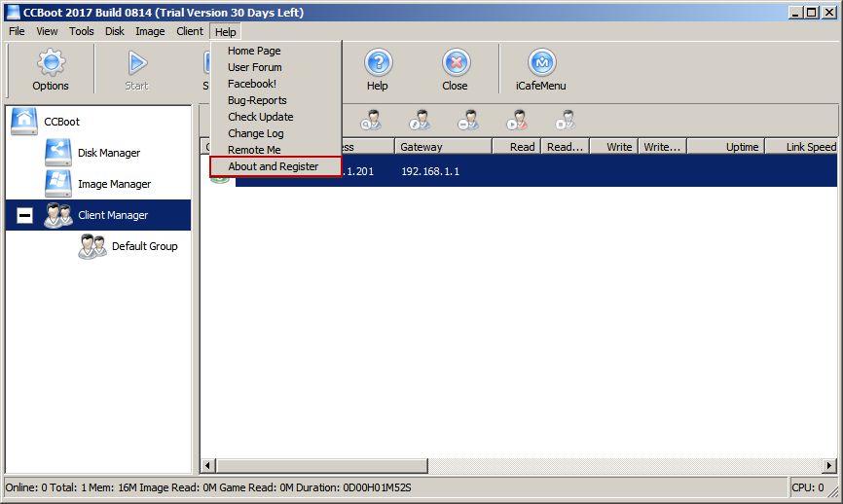
Task: Click the horizontal scrollbar right arrow
Action: pyautogui.click(x=829, y=465)
